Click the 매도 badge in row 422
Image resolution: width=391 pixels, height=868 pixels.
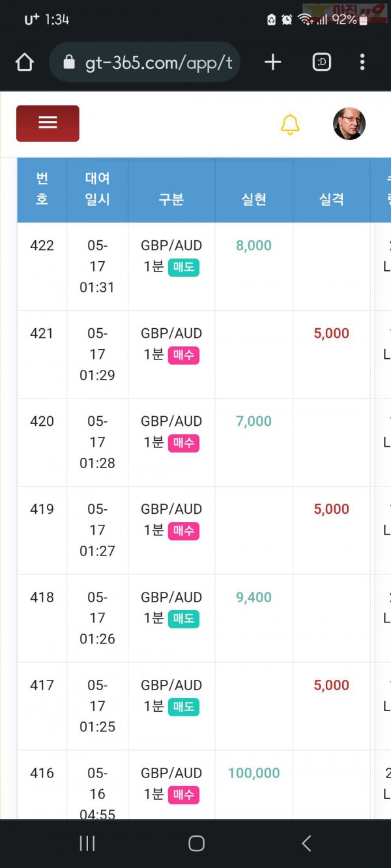pyautogui.click(x=184, y=267)
